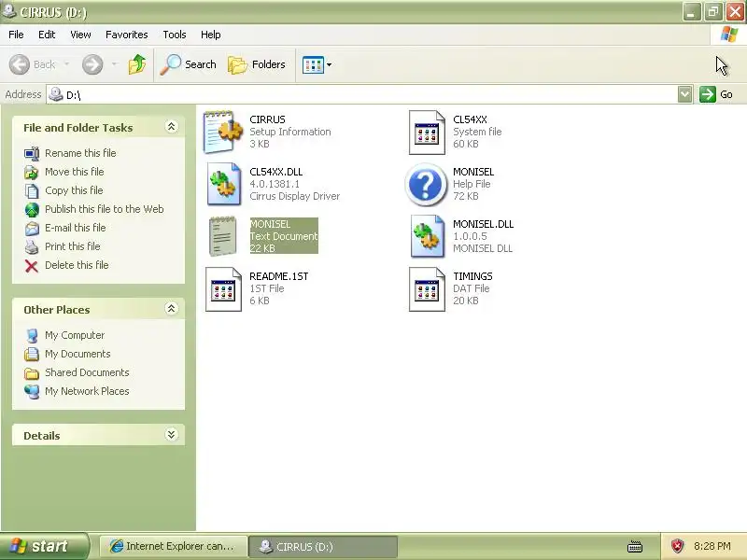This screenshot has height=560, width=747.
Task: Open the Favorites menu
Action: click(x=127, y=35)
